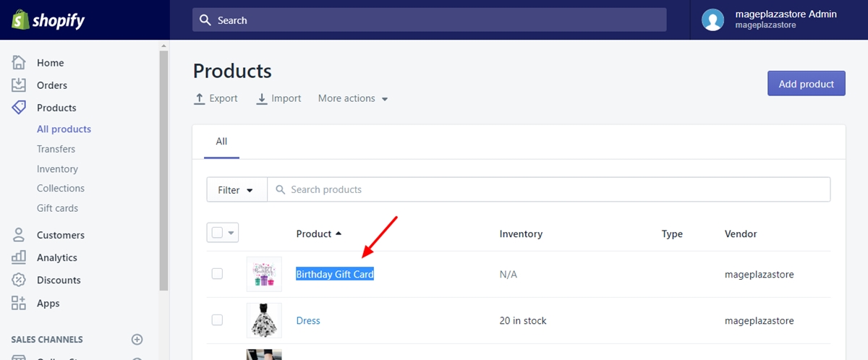Expand the More actions dropdown
The width and height of the screenshot is (868, 360).
(x=353, y=98)
